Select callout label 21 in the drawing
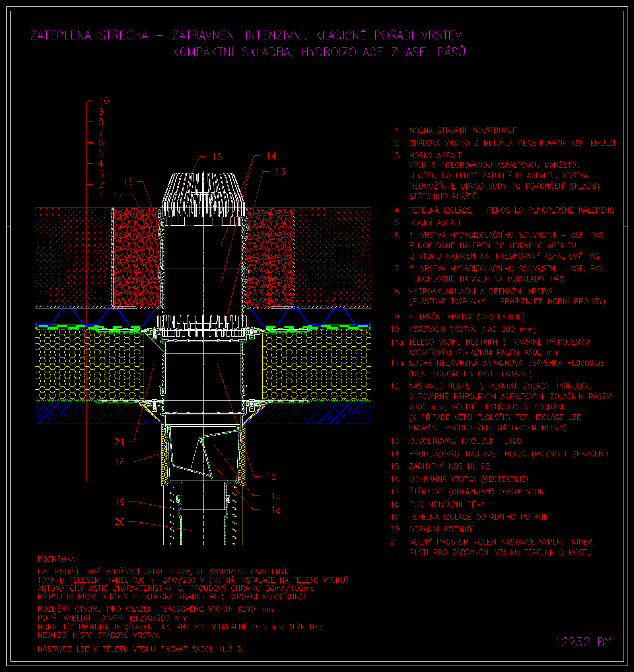Viewport: 634px width, 672px height. pyautogui.click(x=119, y=442)
